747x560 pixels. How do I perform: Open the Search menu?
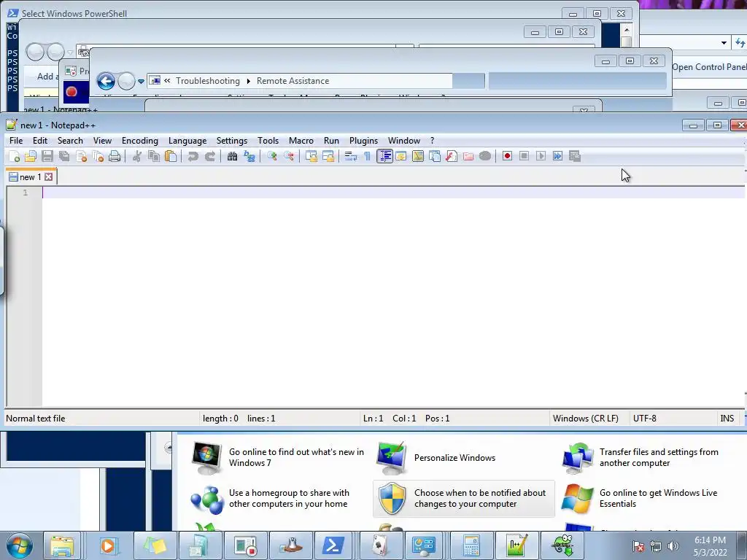(70, 141)
